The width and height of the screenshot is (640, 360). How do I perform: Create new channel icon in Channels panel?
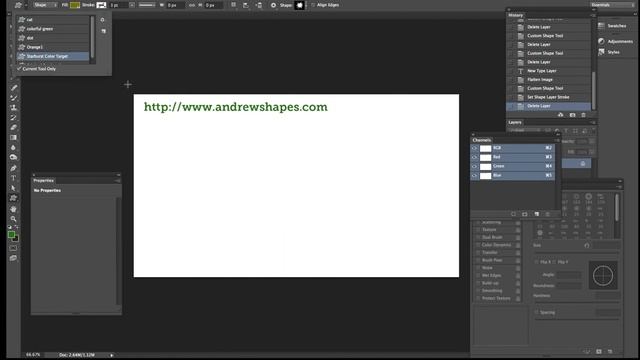pos(537,214)
